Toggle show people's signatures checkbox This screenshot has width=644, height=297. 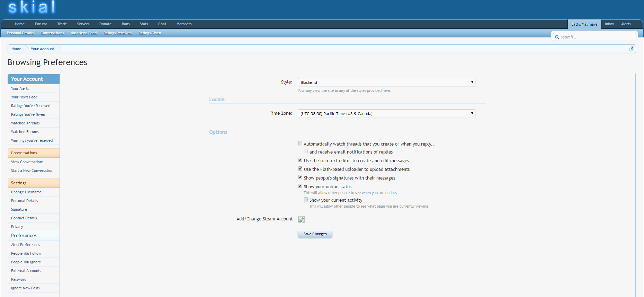[300, 177]
